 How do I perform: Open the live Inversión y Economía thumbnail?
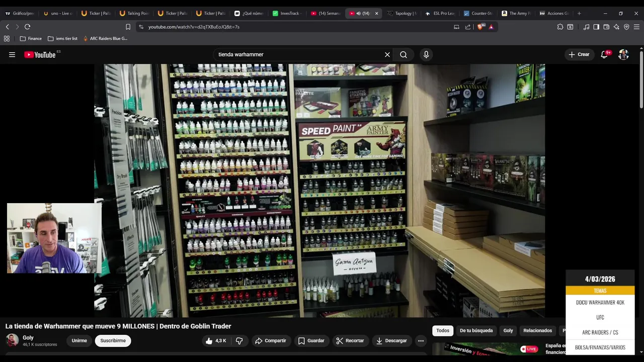tap(486, 349)
